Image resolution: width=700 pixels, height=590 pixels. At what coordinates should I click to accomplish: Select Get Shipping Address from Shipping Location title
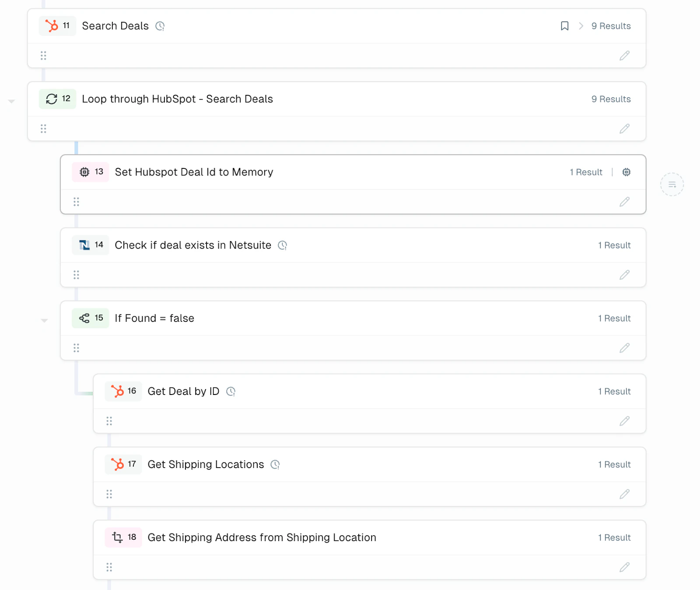(x=262, y=537)
